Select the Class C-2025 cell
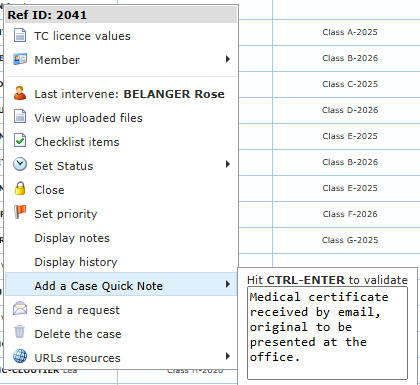This screenshot has height=385, width=420. click(x=350, y=84)
